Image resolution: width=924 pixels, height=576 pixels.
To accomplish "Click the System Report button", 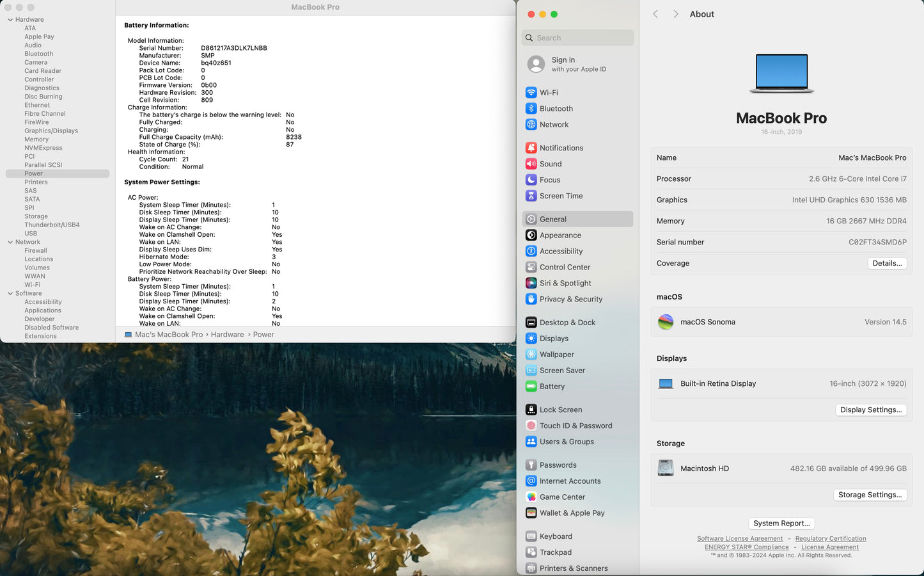I will point(781,524).
